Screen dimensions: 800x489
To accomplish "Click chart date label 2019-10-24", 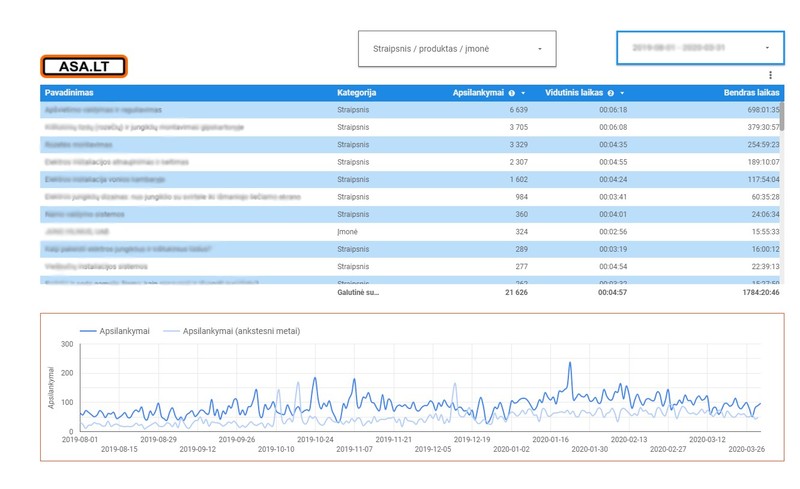I will (x=315, y=439).
